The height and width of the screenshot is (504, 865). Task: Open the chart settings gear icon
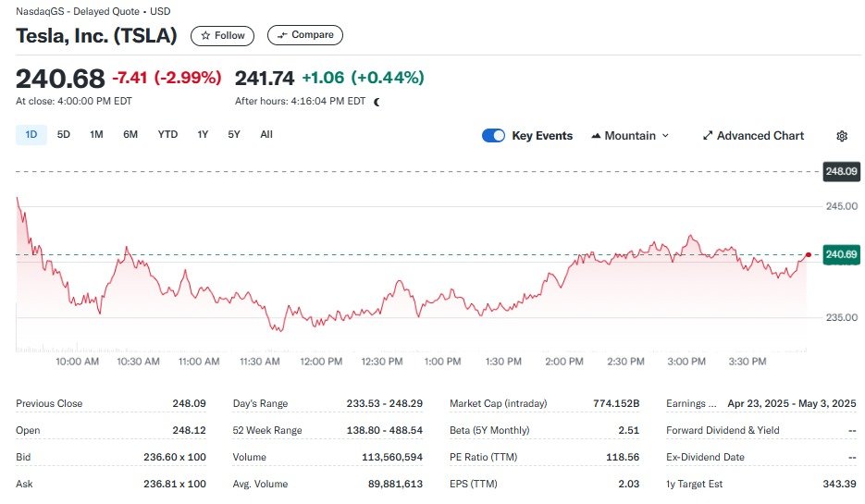pos(842,136)
